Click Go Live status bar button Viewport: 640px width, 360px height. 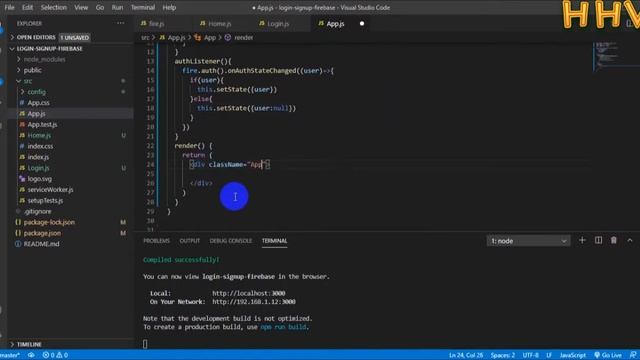(608, 355)
